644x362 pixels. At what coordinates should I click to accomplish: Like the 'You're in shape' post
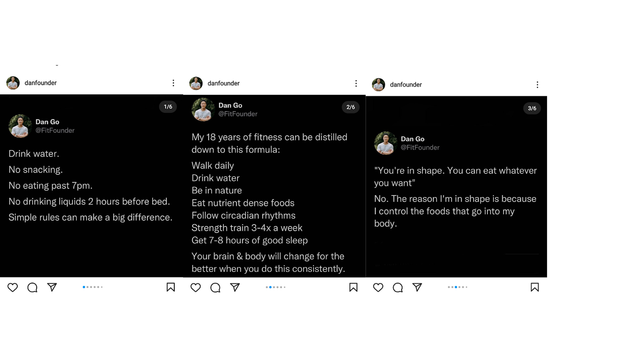tap(378, 288)
